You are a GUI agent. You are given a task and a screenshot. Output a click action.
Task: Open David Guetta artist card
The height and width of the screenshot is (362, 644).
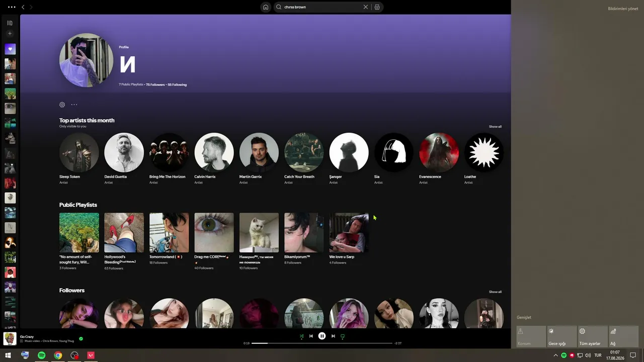pos(124,158)
